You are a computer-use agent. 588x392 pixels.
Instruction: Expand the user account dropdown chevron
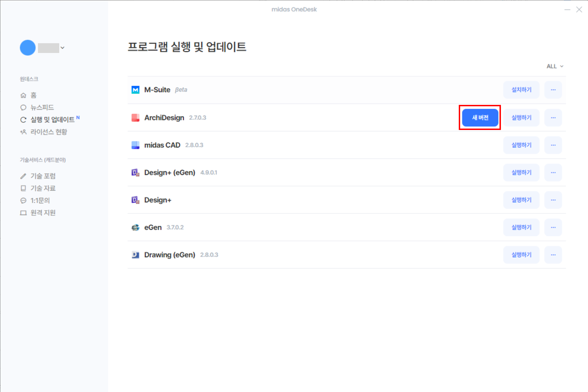[62, 48]
